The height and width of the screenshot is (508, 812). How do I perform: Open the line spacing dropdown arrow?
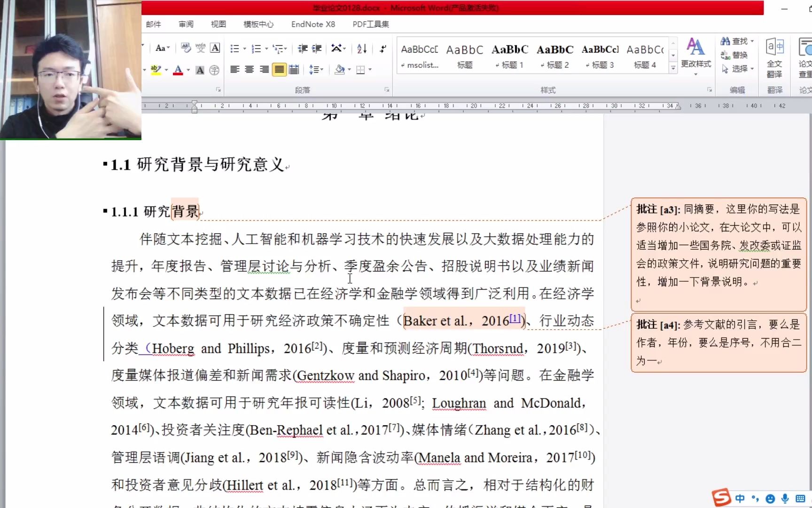322,70
